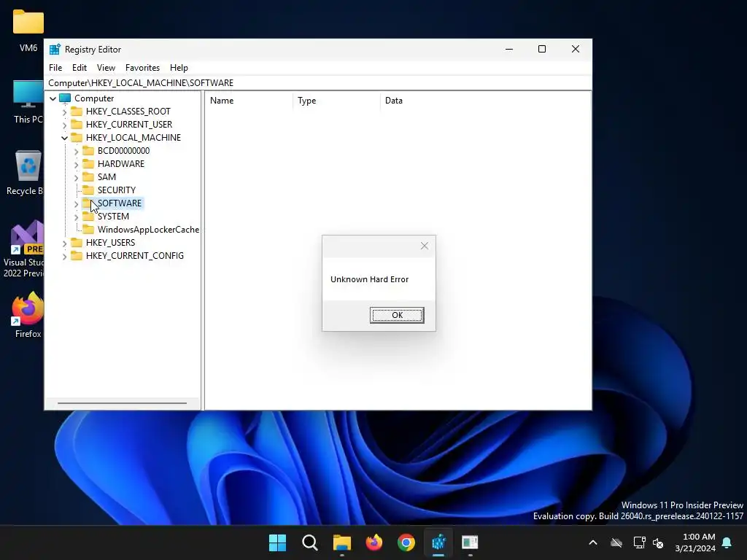Click the tree pane horizontal scrollbar

click(x=122, y=403)
